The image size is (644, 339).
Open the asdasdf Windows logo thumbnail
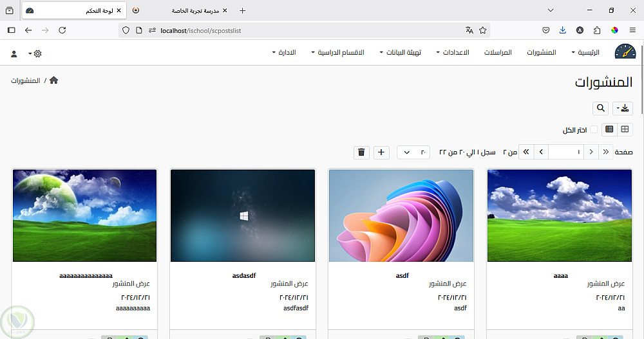pos(243,215)
